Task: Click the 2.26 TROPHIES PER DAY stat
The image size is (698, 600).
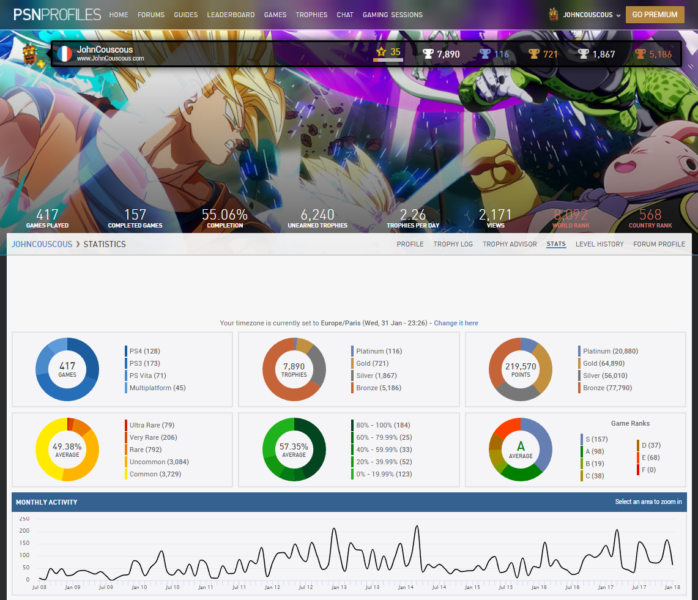Action: pyautogui.click(x=413, y=218)
